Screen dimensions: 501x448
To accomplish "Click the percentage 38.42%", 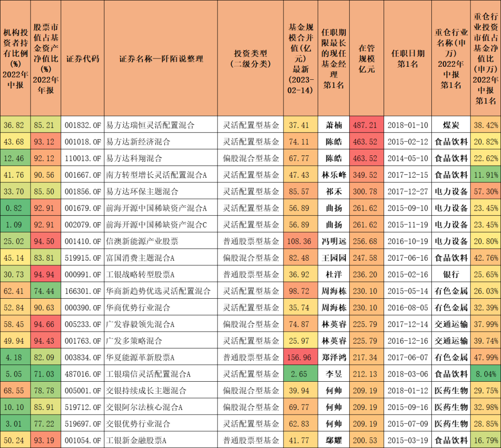I will point(486,125).
